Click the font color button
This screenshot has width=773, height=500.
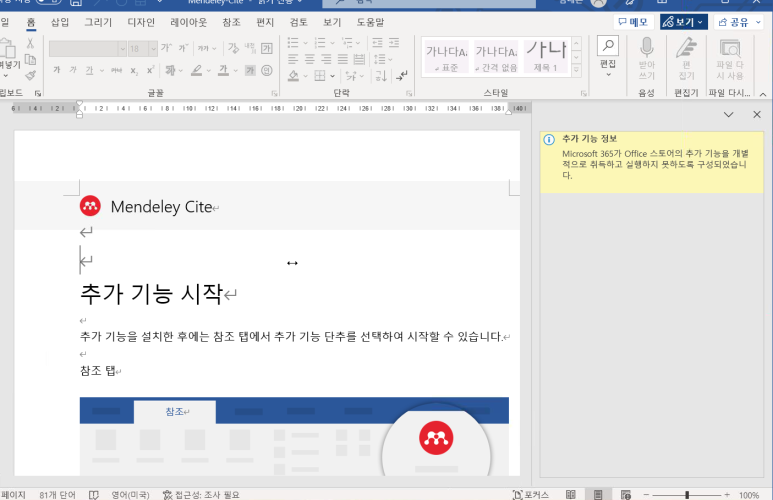[223, 71]
